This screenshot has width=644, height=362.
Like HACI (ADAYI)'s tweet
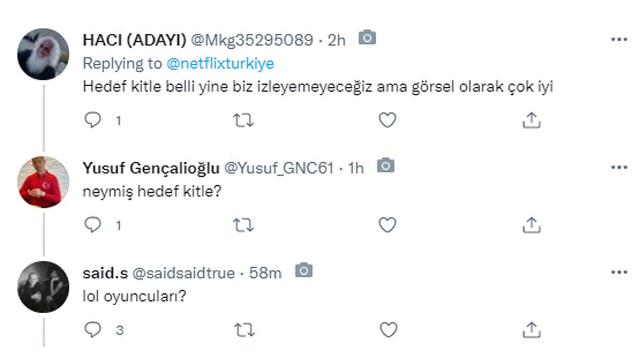(387, 120)
